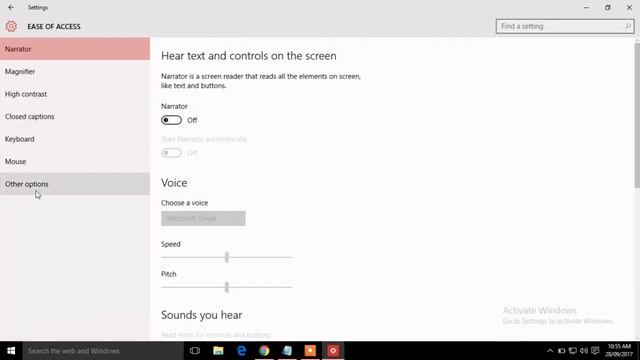Click the Search the web and Windows box
640x360 pixels.
click(x=103, y=351)
